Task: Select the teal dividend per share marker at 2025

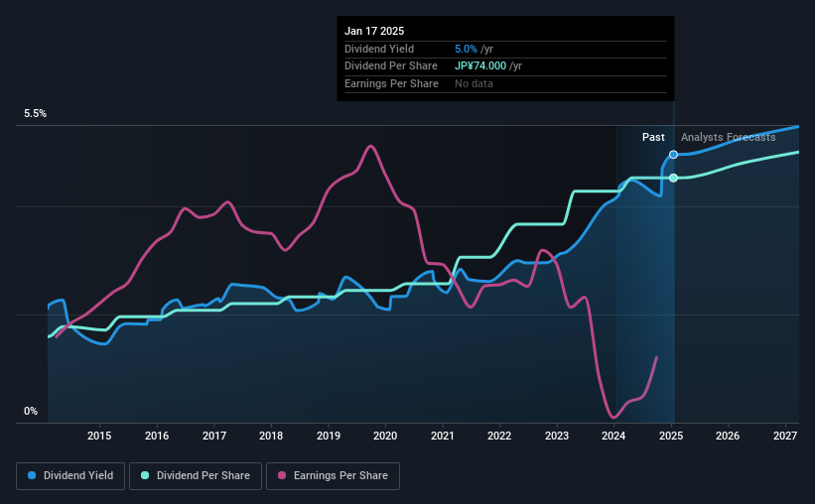Action: pos(673,178)
